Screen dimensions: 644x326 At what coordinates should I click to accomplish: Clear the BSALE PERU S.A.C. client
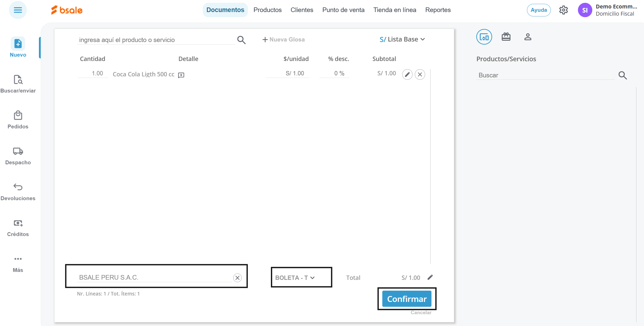[237, 278]
